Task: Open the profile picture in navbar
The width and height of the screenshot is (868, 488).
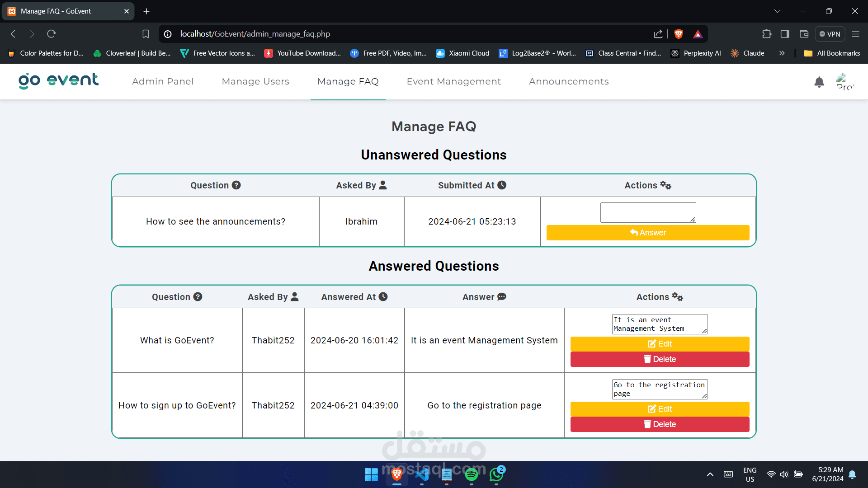Action: pyautogui.click(x=844, y=82)
